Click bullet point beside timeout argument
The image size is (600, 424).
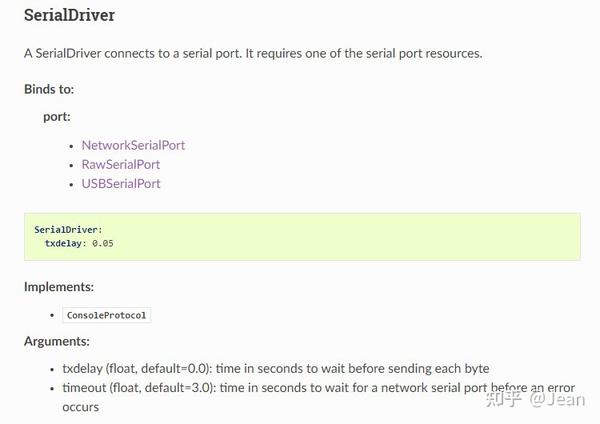tap(52, 388)
